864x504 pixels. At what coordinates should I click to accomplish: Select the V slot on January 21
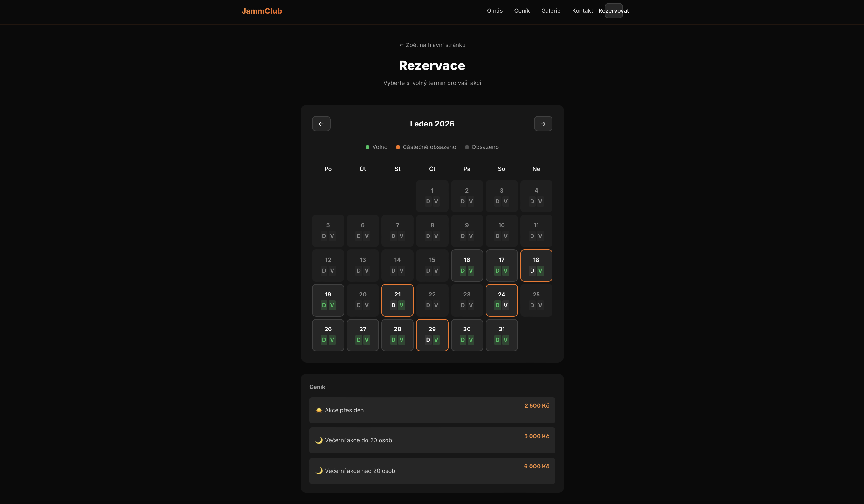point(401,305)
